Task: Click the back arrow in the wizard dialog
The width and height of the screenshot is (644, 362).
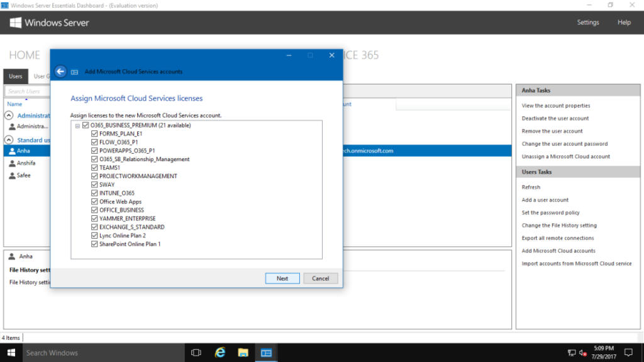Action: (60, 72)
